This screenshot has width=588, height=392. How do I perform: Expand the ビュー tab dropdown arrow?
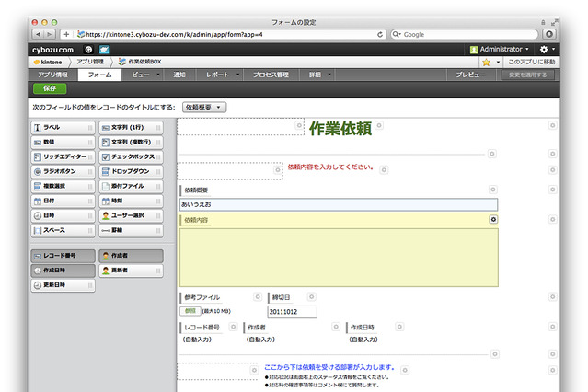[x=158, y=75]
